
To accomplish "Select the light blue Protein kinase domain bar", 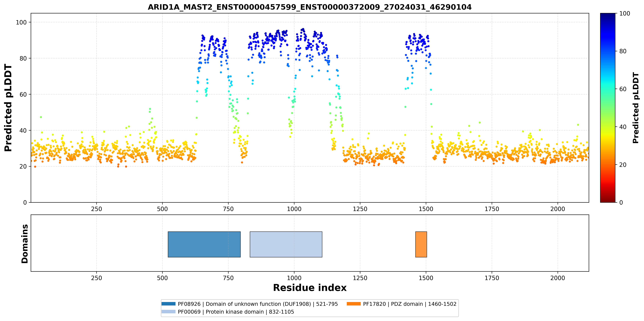I will (286, 244).
